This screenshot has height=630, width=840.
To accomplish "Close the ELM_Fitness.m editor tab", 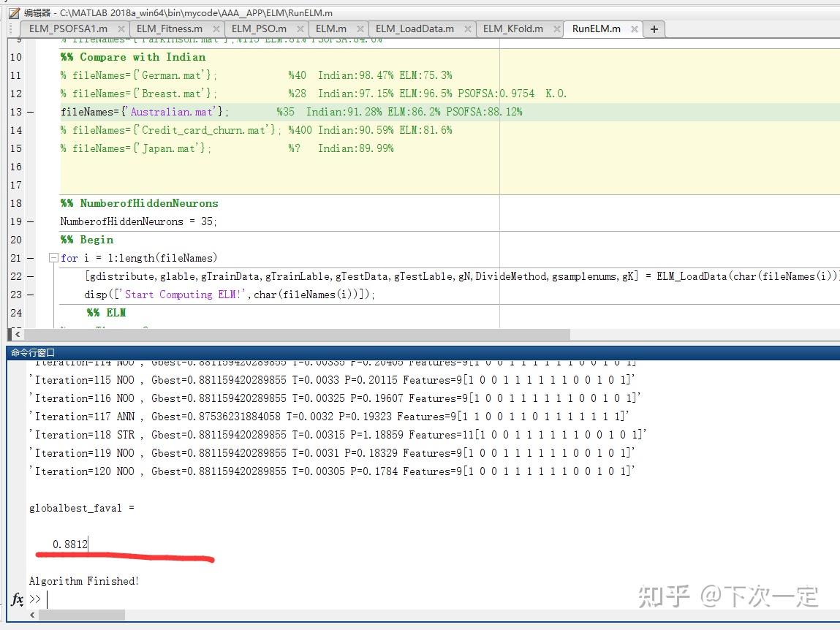I will [216, 29].
